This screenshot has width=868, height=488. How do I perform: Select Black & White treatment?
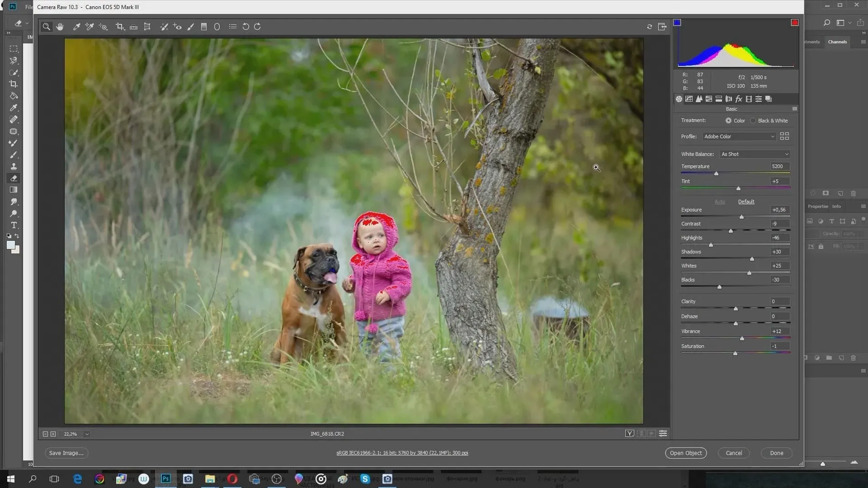click(753, 121)
